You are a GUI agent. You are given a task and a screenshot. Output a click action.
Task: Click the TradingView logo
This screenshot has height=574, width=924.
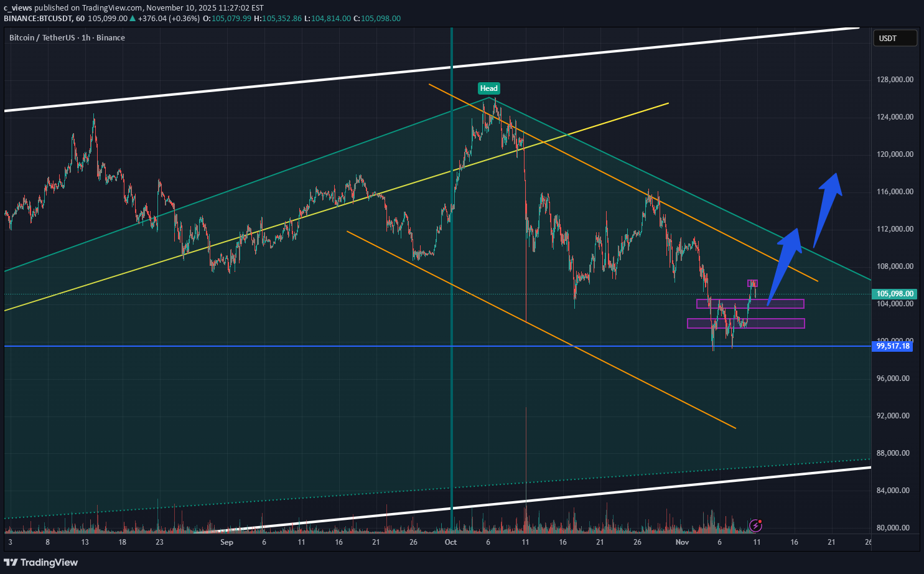pyautogui.click(x=41, y=562)
